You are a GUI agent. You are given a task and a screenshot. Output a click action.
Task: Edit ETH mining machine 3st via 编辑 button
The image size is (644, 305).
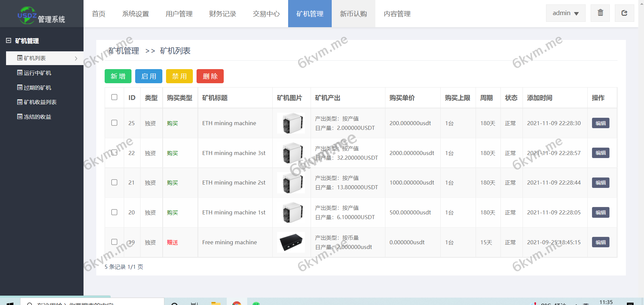click(600, 153)
